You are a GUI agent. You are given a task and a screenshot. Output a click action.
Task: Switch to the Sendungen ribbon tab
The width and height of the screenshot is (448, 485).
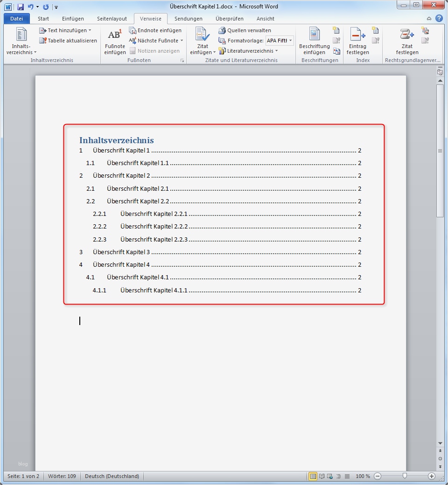(188, 19)
